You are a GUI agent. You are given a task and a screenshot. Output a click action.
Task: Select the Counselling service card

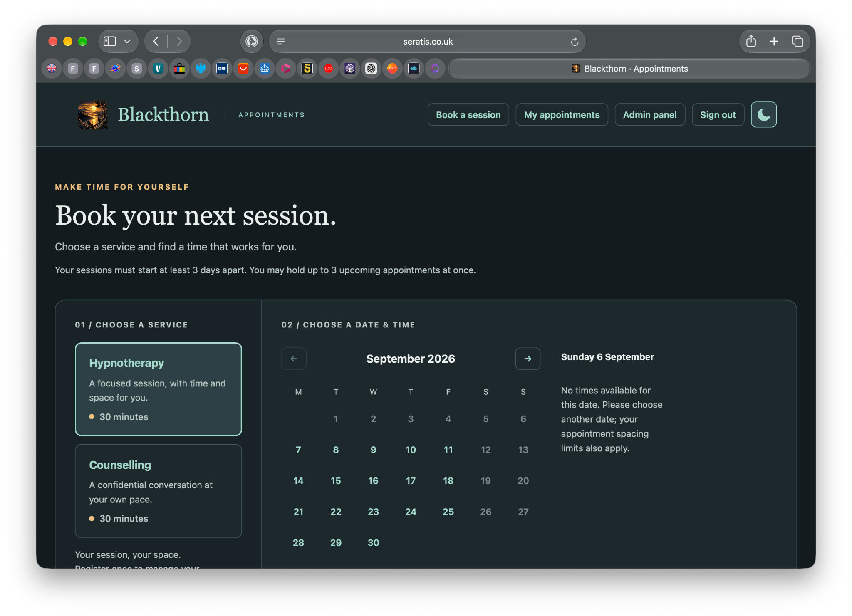[x=158, y=491]
